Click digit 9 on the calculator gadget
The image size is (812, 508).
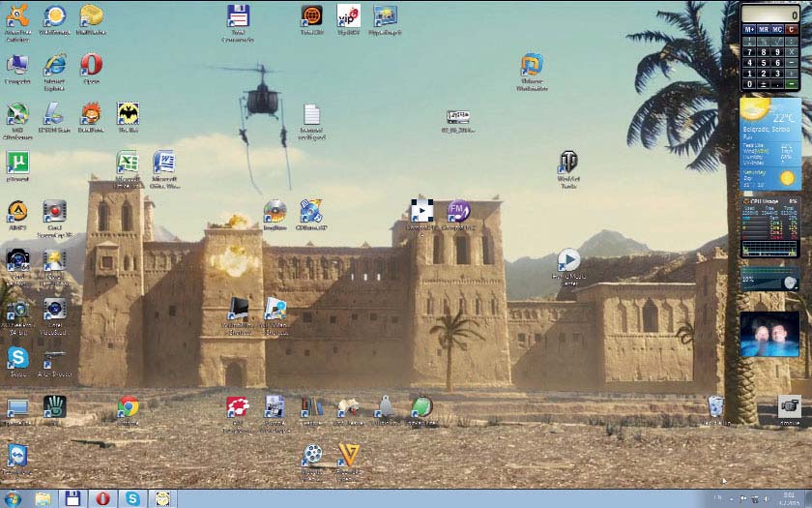point(777,52)
